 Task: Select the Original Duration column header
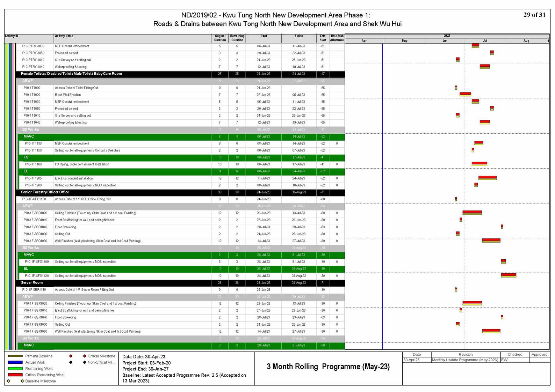pos(220,38)
